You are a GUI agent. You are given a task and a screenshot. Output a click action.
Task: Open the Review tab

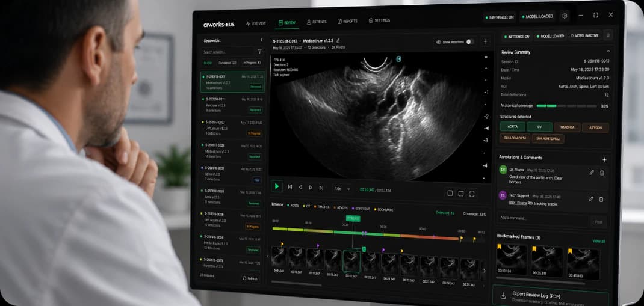[x=287, y=23]
